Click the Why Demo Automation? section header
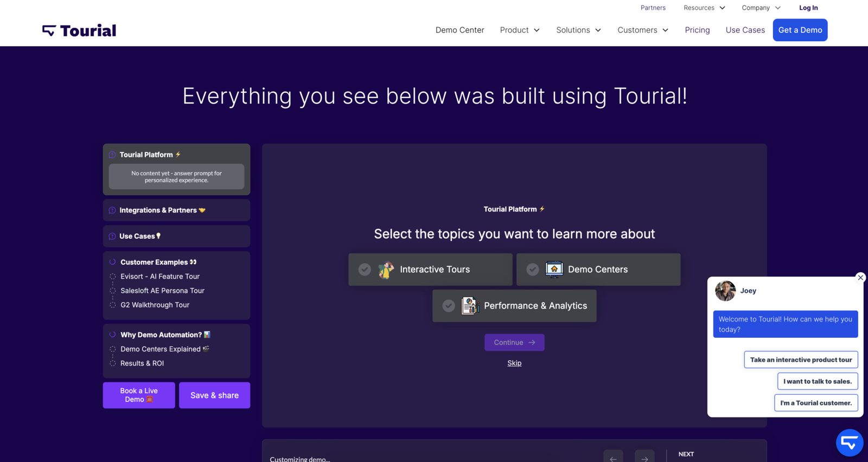 click(165, 335)
